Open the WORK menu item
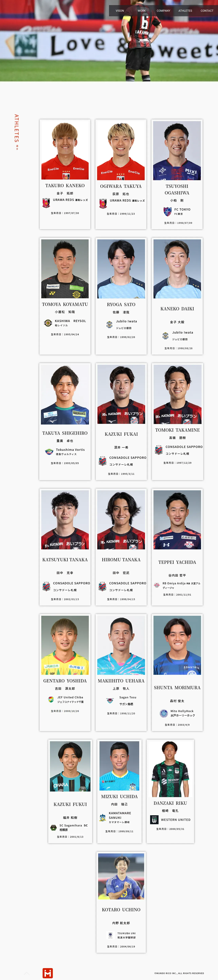This screenshot has width=218, height=980. pos(142,11)
